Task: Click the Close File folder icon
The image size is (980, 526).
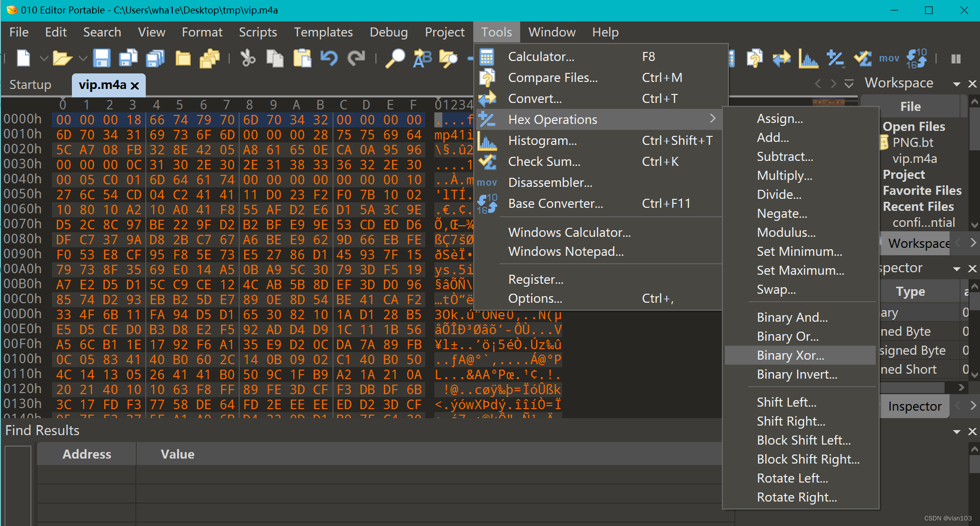Action: pos(183,58)
